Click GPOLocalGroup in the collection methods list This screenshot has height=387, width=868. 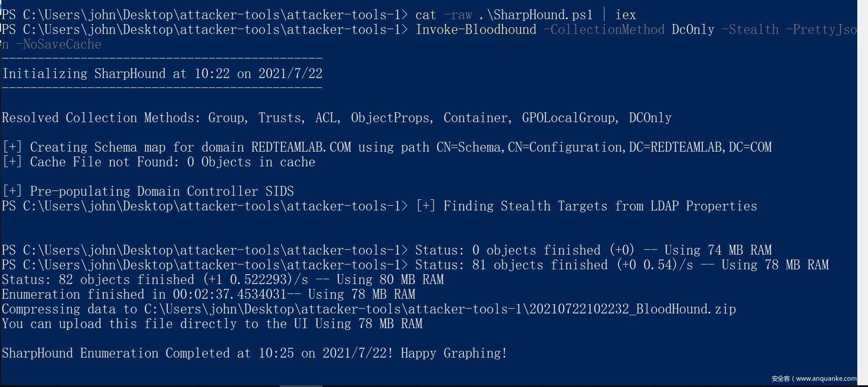coord(570,118)
